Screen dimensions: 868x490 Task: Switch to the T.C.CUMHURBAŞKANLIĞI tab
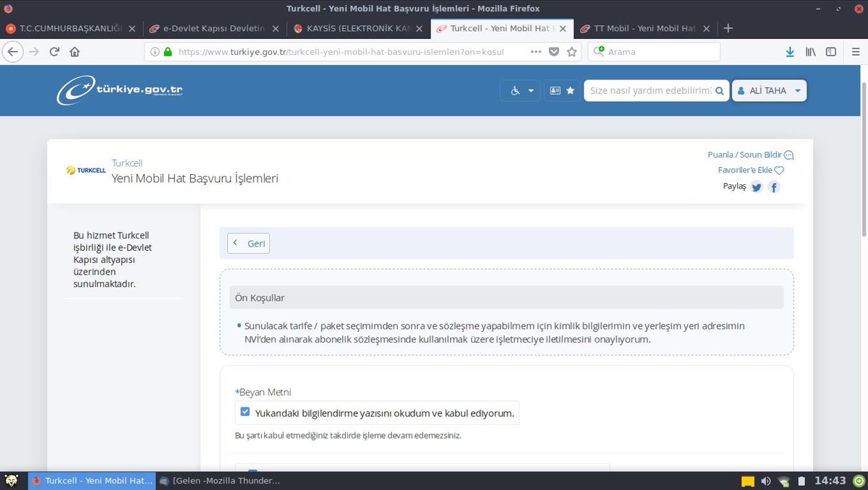[x=70, y=28]
